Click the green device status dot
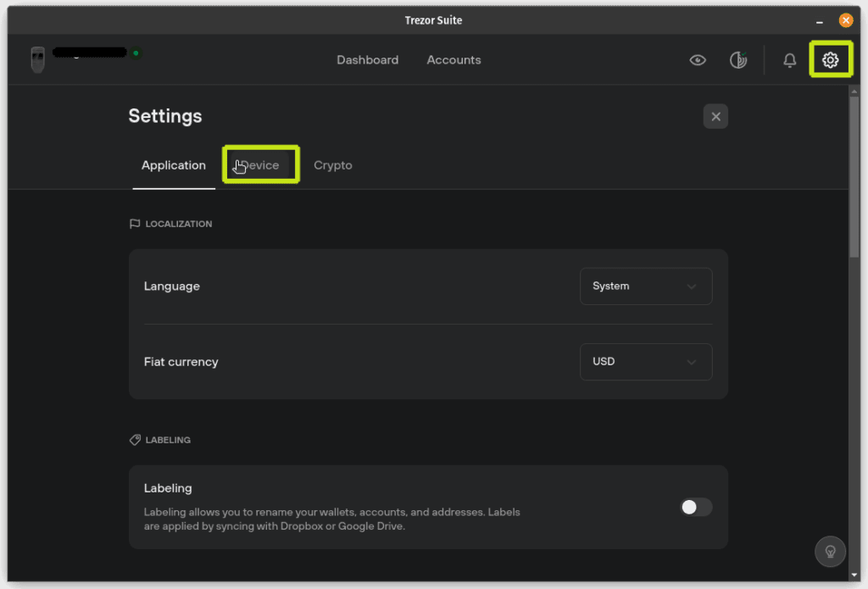The height and width of the screenshot is (589, 868). tap(136, 53)
